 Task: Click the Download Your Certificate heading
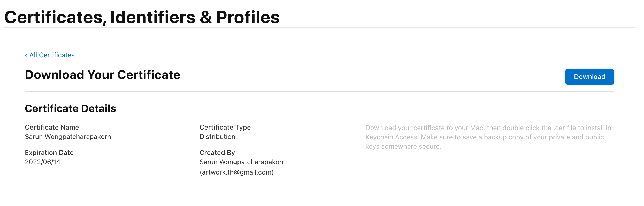tap(102, 75)
